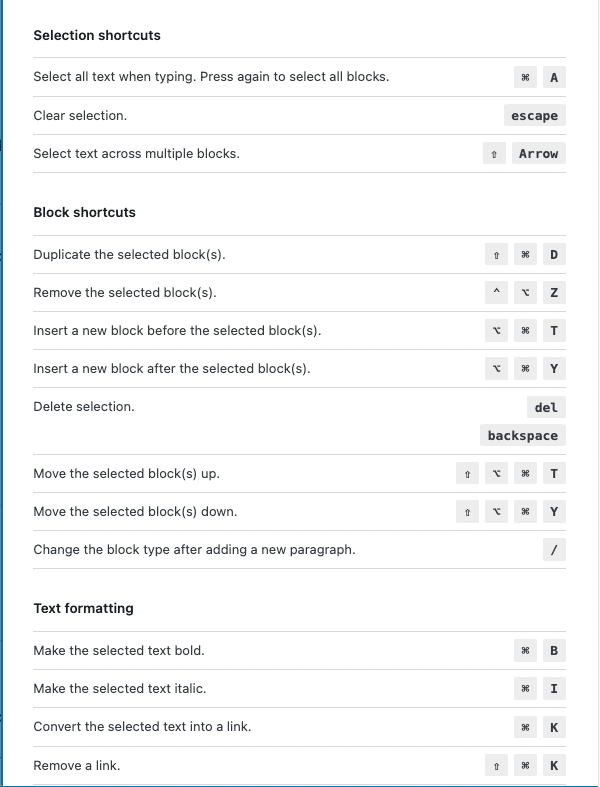
Task: Click the command key in select all row
Action: [525, 77]
